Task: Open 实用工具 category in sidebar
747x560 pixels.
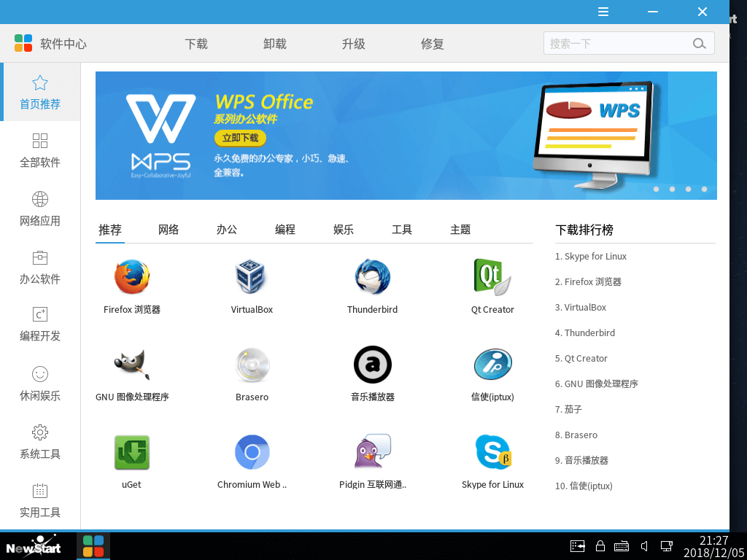Action: coord(40,500)
